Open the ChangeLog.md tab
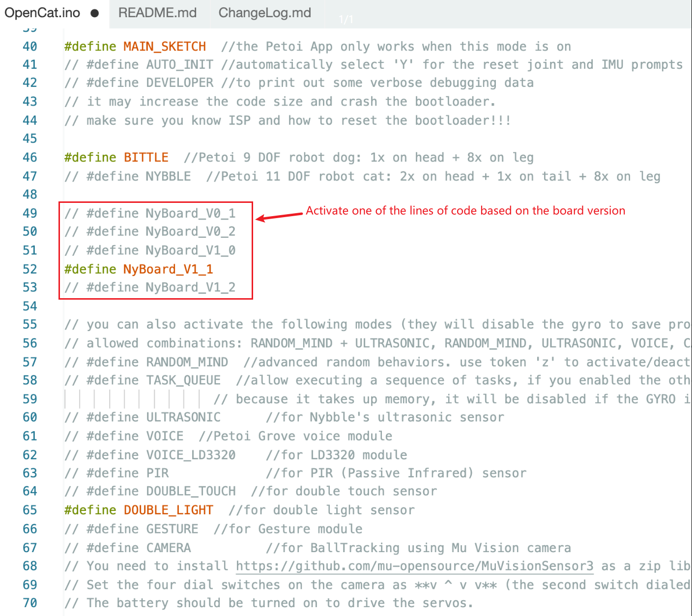 click(x=264, y=13)
